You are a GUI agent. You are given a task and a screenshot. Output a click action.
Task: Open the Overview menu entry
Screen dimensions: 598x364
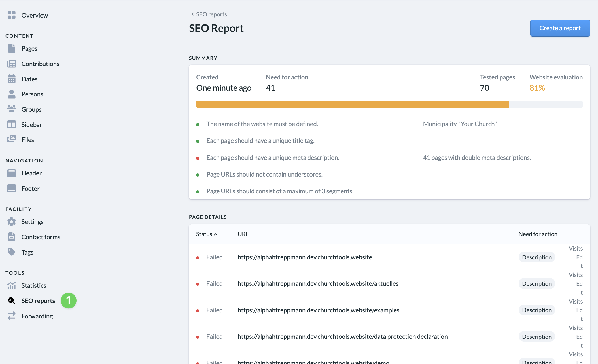35,15
